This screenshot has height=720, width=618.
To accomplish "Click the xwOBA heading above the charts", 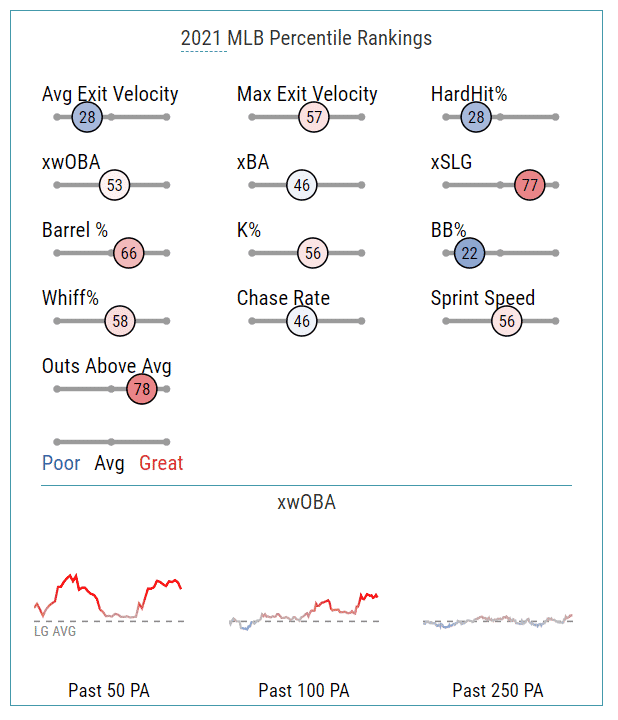I will coord(306,502).
